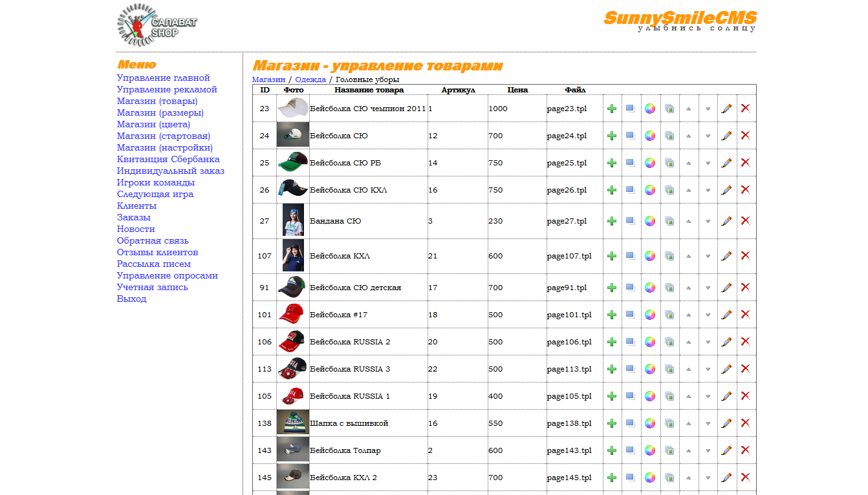868x495 pixels.
Task: Click the Бейсболка КХЛ product photo thumbnail
Action: click(x=293, y=256)
